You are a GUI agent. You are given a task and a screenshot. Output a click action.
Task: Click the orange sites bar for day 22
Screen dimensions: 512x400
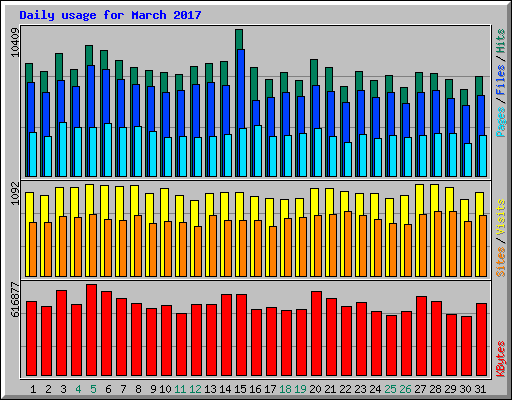(x=348, y=244)
